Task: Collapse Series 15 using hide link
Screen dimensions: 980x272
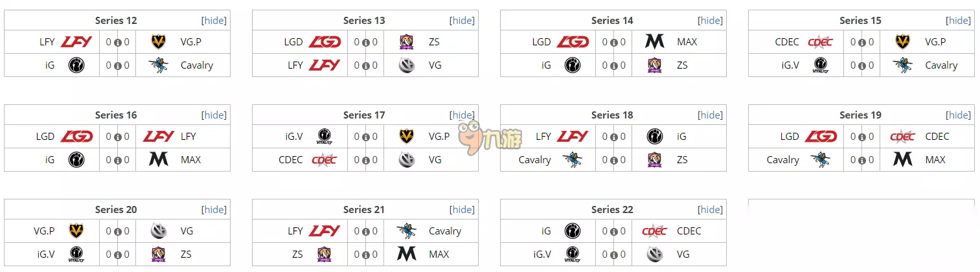Action: (x=958, y=21)
